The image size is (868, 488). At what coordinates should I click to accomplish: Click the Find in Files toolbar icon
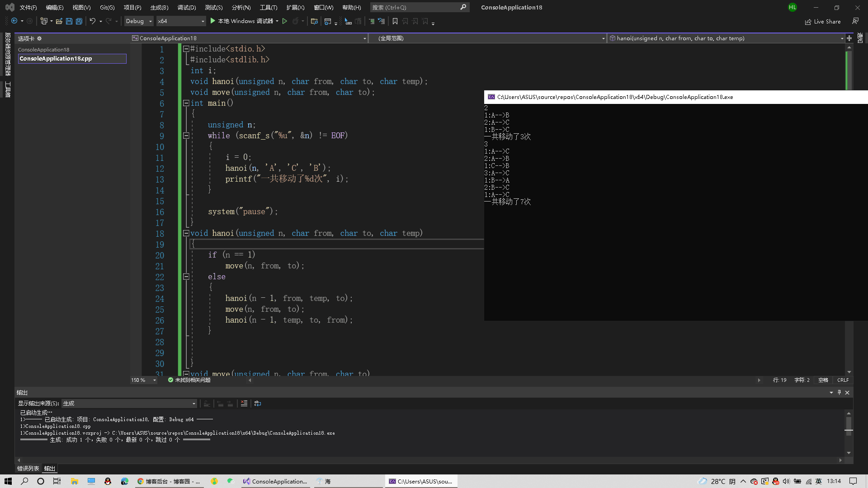click(x=314, y=21)
